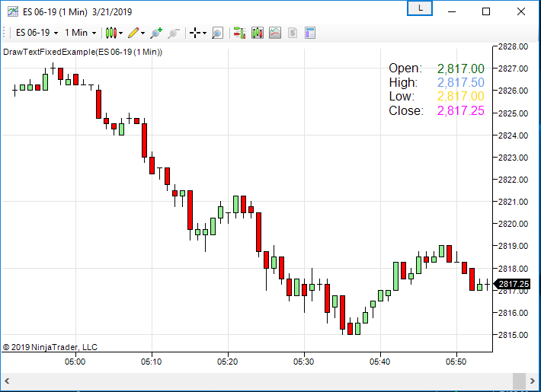The height and width of the screenshot is (392, 541).
Task: Click the 05:50 time axis label
Action: (x=456, y=362)
